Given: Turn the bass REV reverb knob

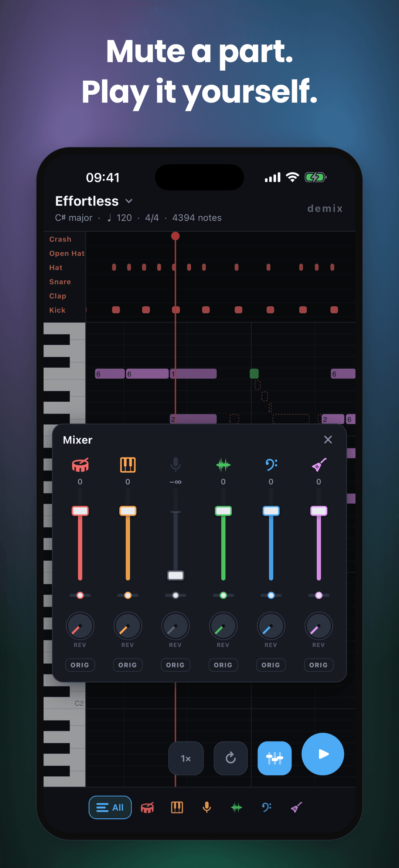Looking at the screenshot, I should click(271, 626).
